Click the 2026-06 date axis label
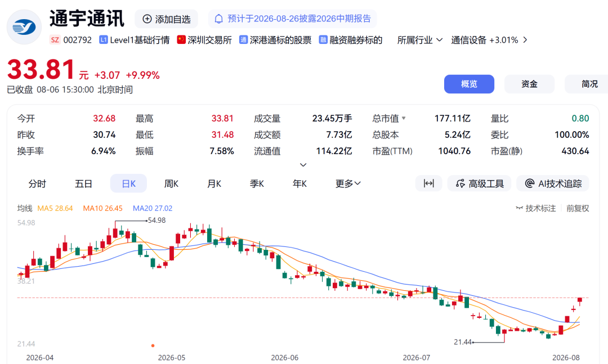Viewport: 608px width, 364px height. click(x=285, y=357)
